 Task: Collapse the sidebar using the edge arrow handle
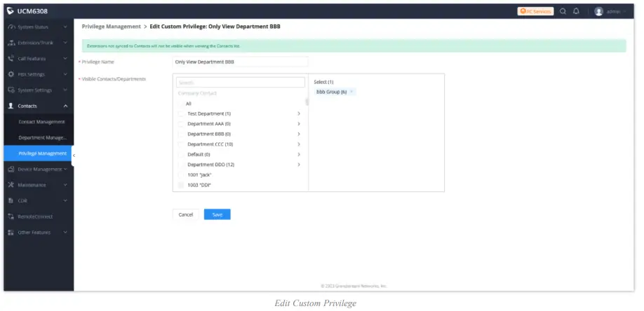(74, 155)
